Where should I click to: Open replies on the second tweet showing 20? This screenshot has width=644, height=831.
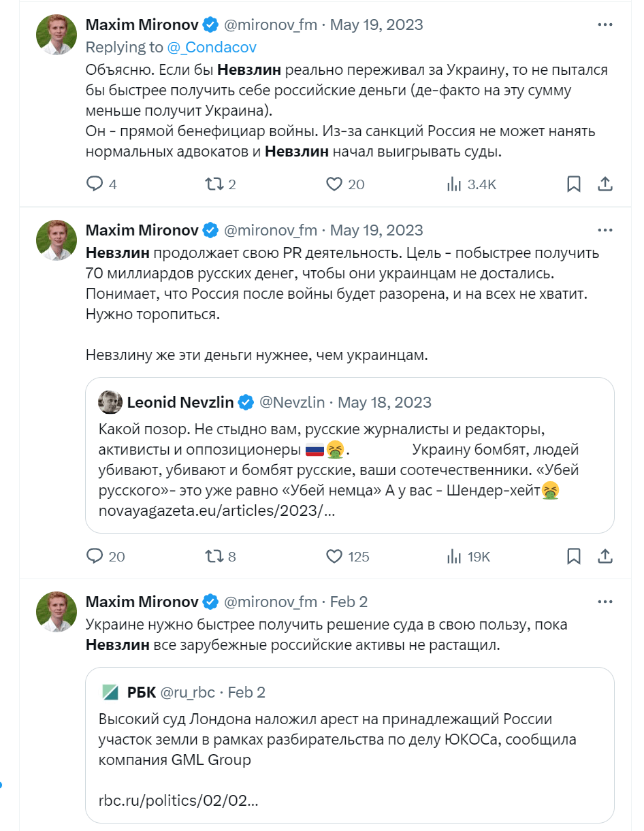point(95,556)
